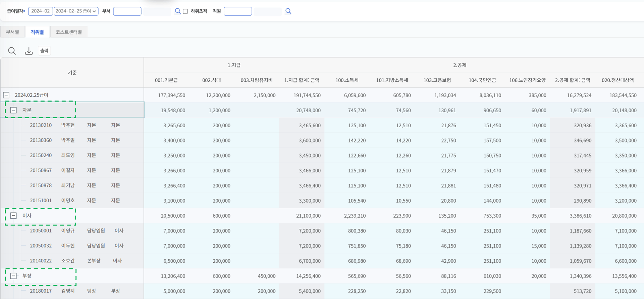The height and width of the screenshot is (299, 644).
Task: Click settlement total 183,544,550
Action: pyautogui.click(x=623, y=95)
